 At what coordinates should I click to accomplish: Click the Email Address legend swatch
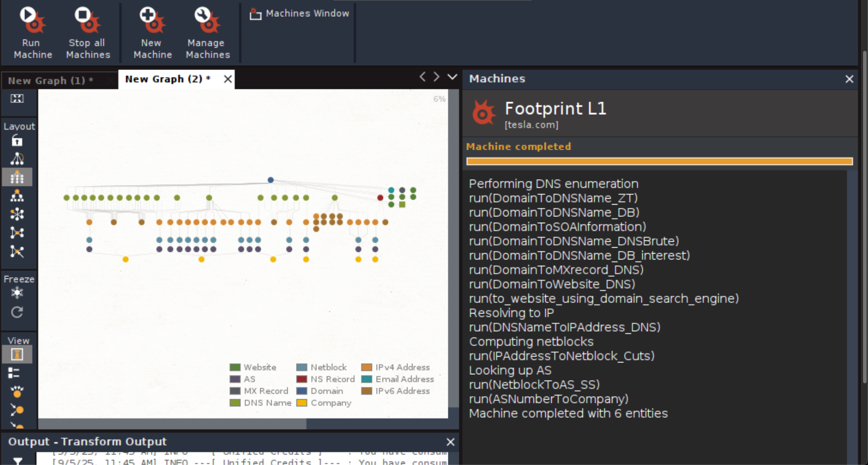point(367,379)
